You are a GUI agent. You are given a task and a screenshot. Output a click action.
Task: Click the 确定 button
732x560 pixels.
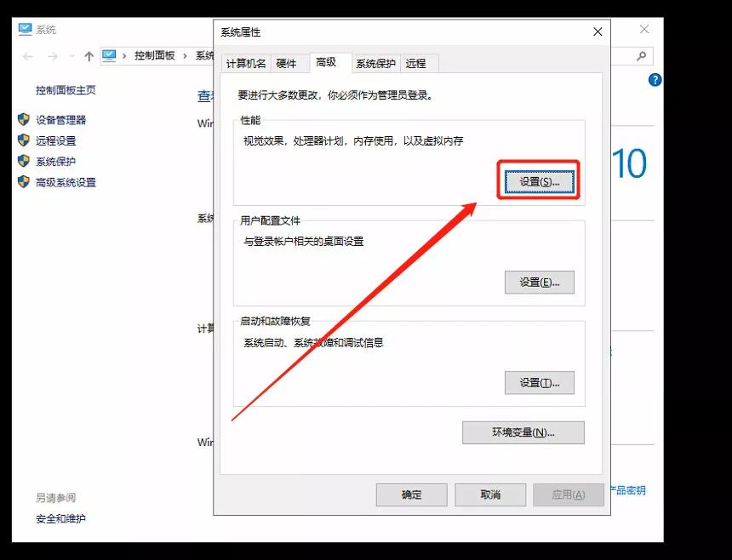(411, 494)
